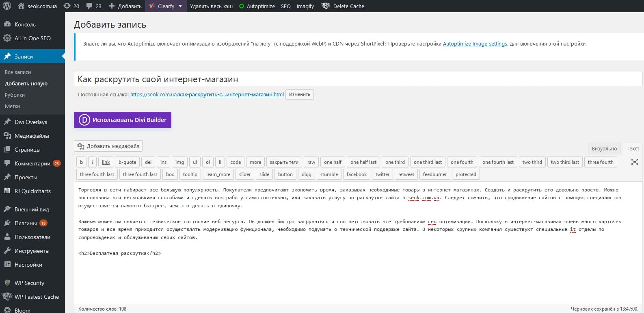Click the Изменить permalink button

[300, 94]
